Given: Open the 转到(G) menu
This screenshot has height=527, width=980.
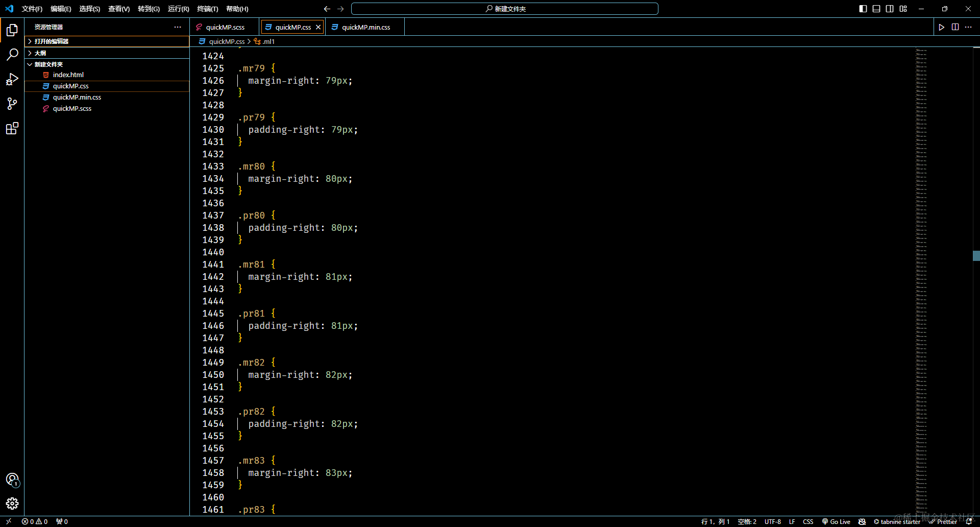Looking at the screenshot, I should coord(149,9).
